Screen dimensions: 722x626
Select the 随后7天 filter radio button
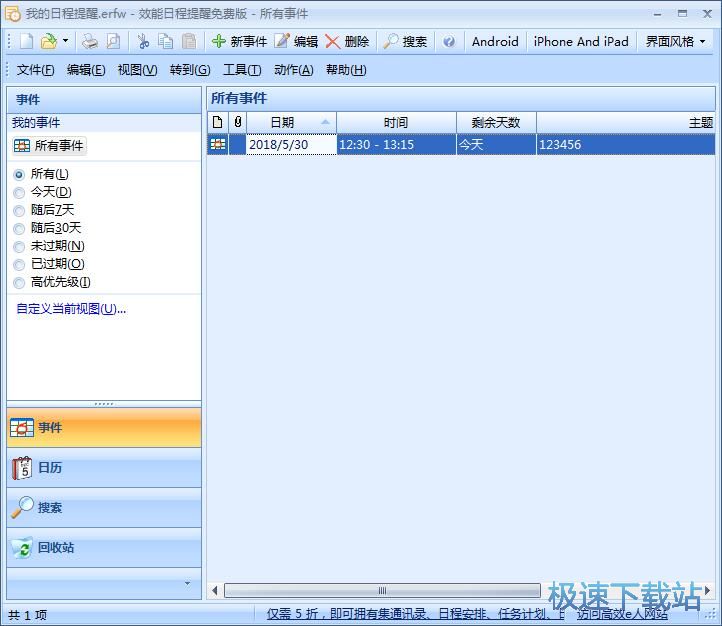click(19, 210)
